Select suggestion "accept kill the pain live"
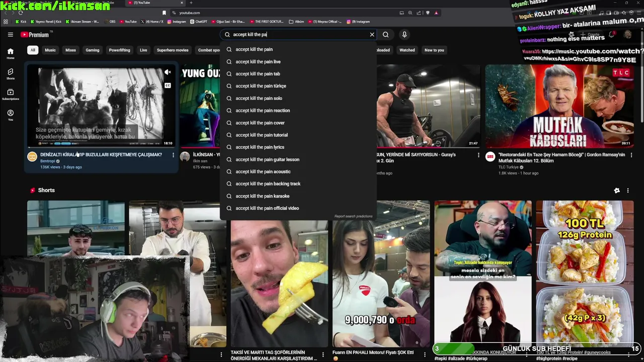Viewport: 644px width, 362px height. coord(298,61)
